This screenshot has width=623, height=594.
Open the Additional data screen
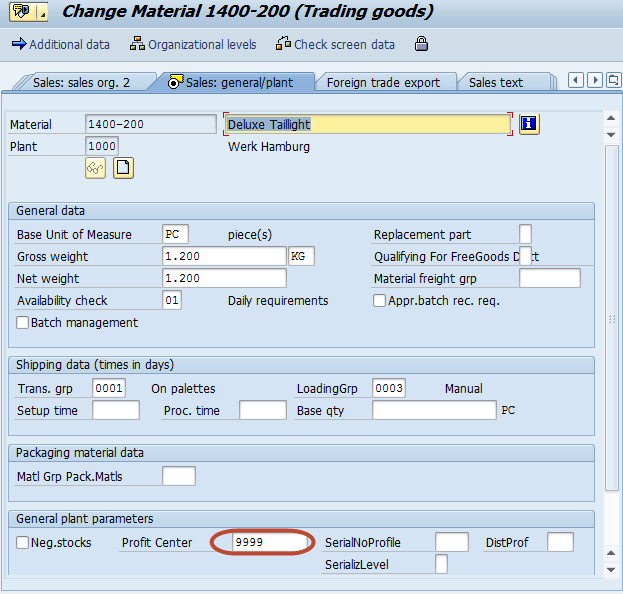tap(60, 44)
